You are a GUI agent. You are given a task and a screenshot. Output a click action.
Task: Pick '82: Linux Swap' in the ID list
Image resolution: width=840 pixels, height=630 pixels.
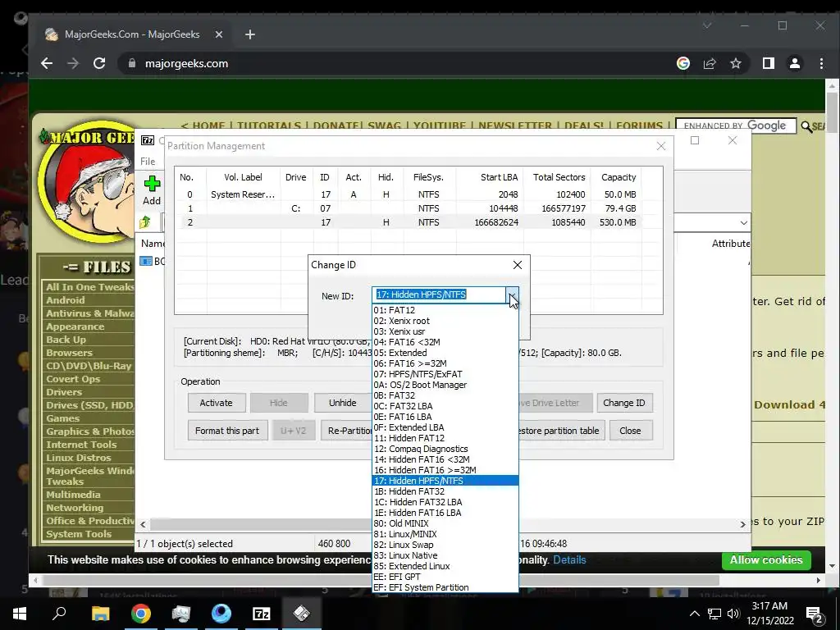pos(445,545)
